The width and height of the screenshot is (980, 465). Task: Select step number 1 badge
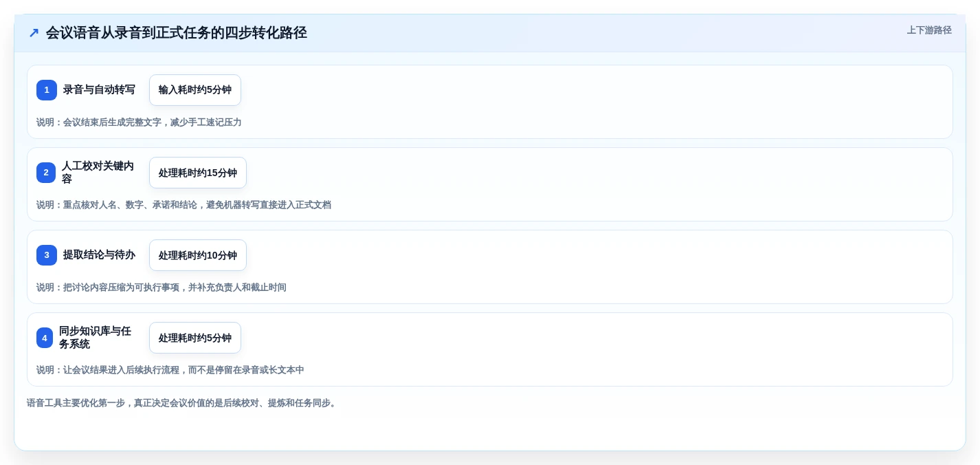tap(47, 90)
